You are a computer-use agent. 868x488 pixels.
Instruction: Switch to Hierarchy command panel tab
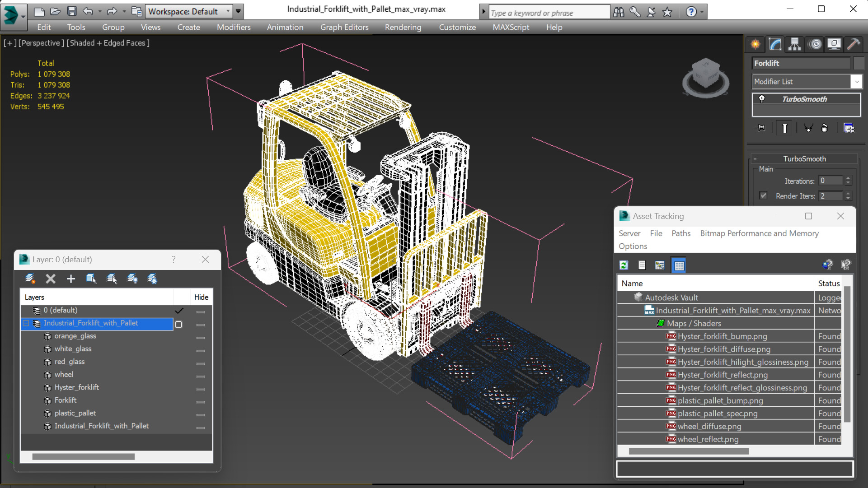[794, 44]
